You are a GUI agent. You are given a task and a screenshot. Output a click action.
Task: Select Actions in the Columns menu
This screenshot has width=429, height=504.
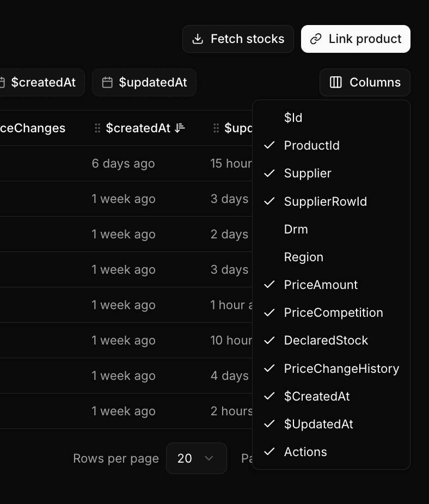pos(305,452)
